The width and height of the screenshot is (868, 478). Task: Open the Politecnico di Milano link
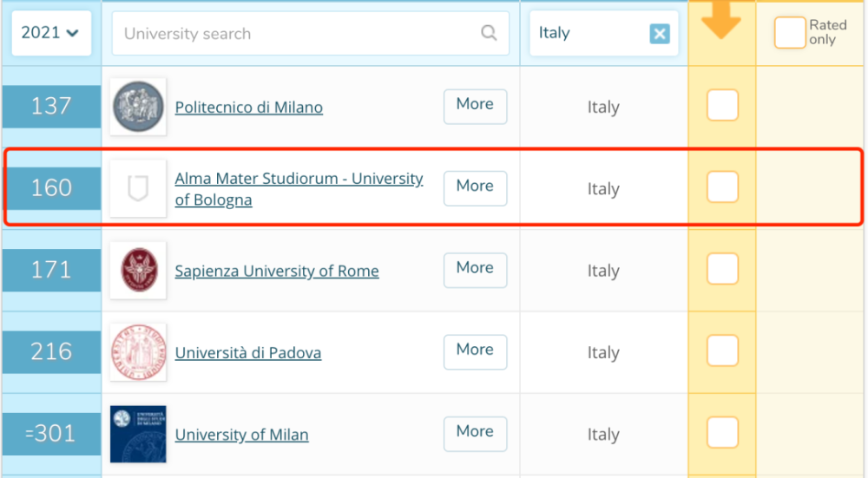248,107
